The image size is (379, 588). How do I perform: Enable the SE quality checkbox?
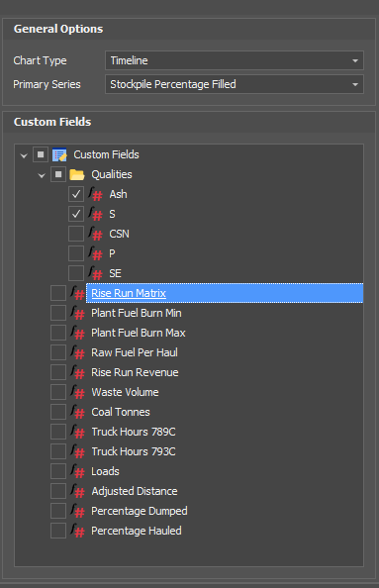coord(76,273)
